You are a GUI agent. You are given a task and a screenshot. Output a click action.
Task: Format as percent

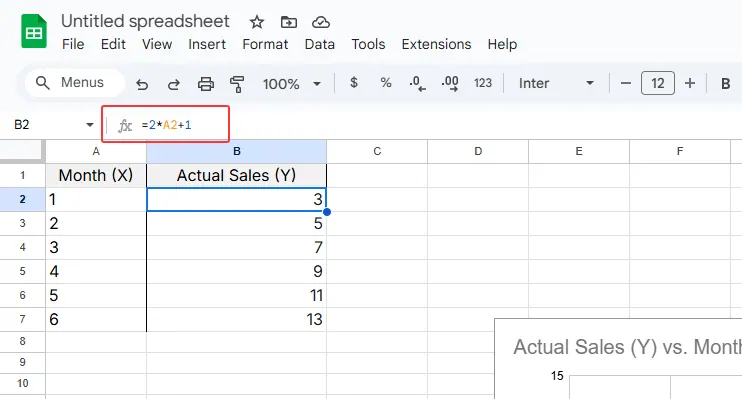click(386, 83)
